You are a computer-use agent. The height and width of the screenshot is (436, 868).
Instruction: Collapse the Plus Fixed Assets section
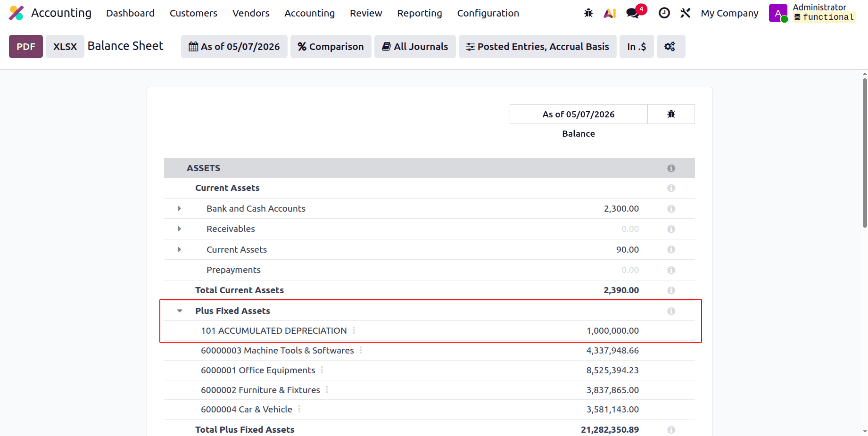click(x=180, y=311)
